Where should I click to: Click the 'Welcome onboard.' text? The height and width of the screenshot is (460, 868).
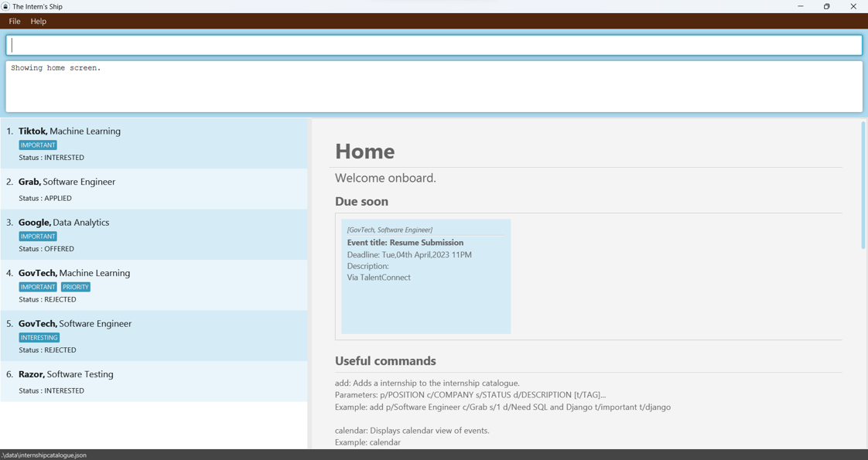pyautogui.click(x=385, y=178)
